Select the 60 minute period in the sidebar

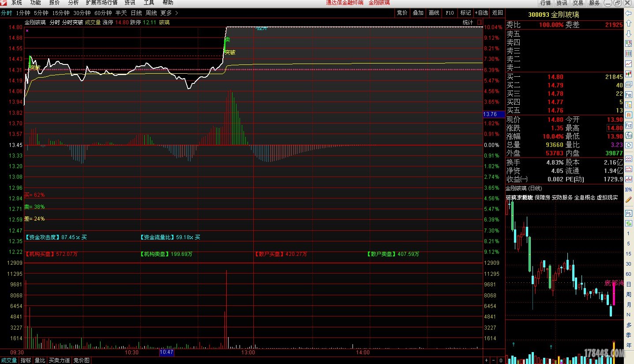pyautogui.click(x=628, y=274)
